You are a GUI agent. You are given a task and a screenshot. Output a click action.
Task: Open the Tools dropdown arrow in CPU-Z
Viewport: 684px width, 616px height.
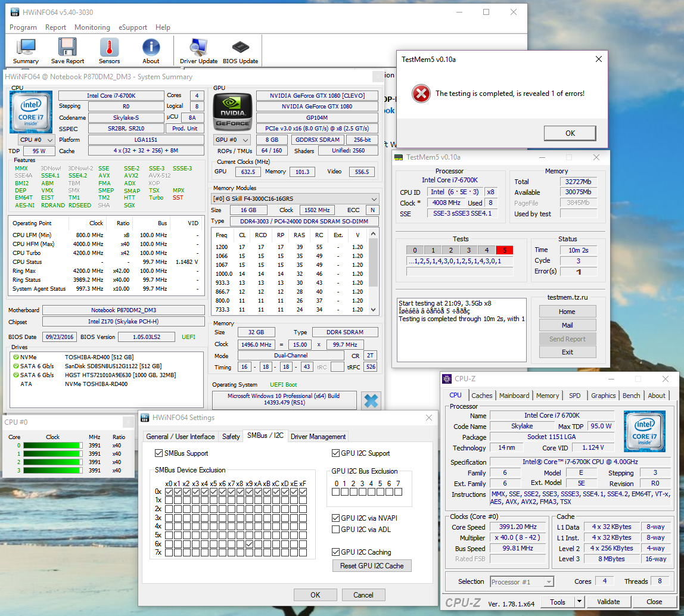[579, 602]
